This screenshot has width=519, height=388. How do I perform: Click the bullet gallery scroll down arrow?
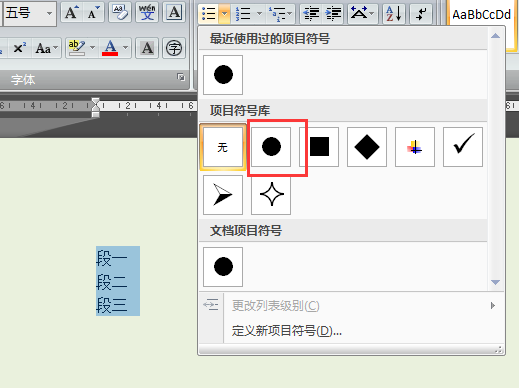496,282
